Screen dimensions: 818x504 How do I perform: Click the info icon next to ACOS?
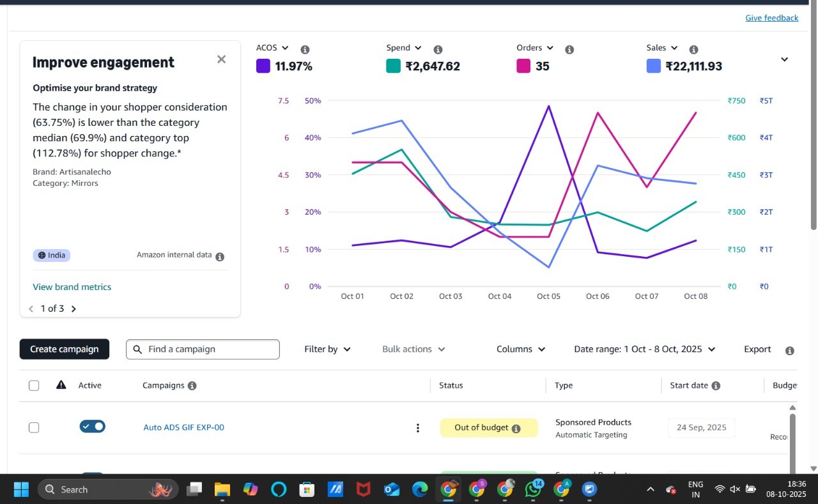pyautogui.click(x=305, y=50)
